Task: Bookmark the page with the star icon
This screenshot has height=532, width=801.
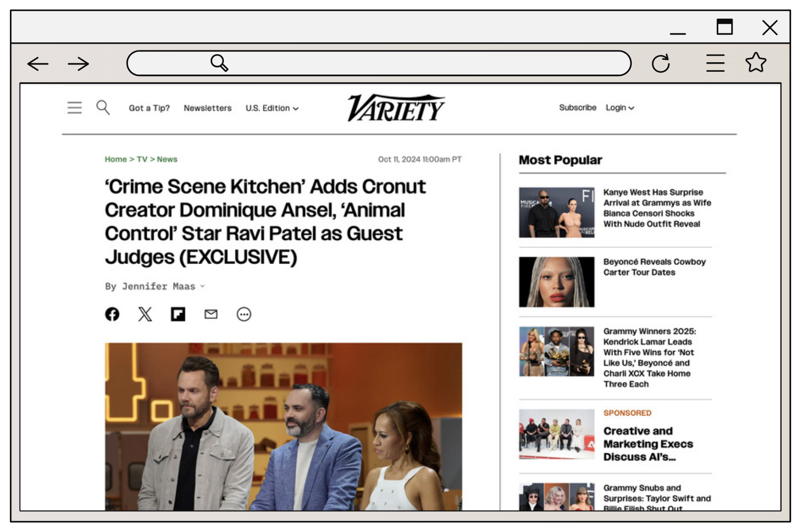Action: (x=756, y=62)
